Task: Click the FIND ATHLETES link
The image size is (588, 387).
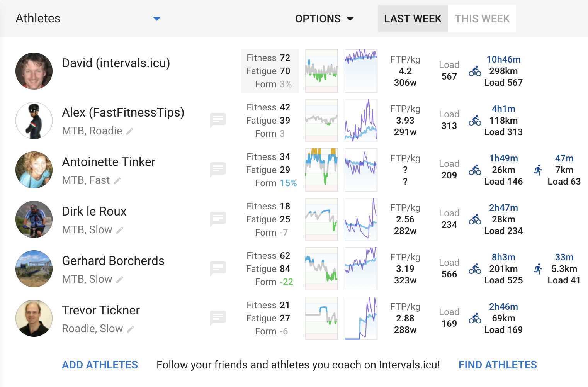Action: pyautogui.click(x=498, y=365)
